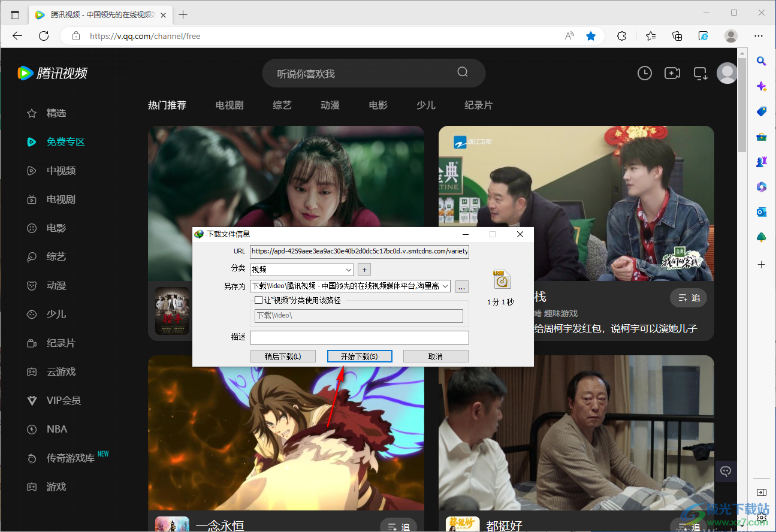Image resolution: width=776 pixels, height=532 pixels.
Task: Open watch history clock icon
Action: 645,73
